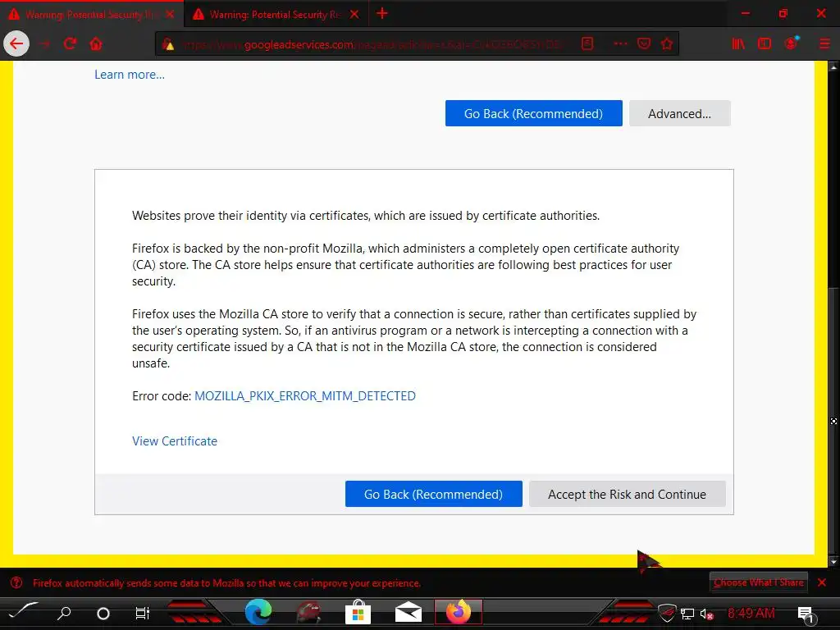Screen dimensions: 840x630
Task: Open Cortana circle icon in taskbar
Action: 103,614
